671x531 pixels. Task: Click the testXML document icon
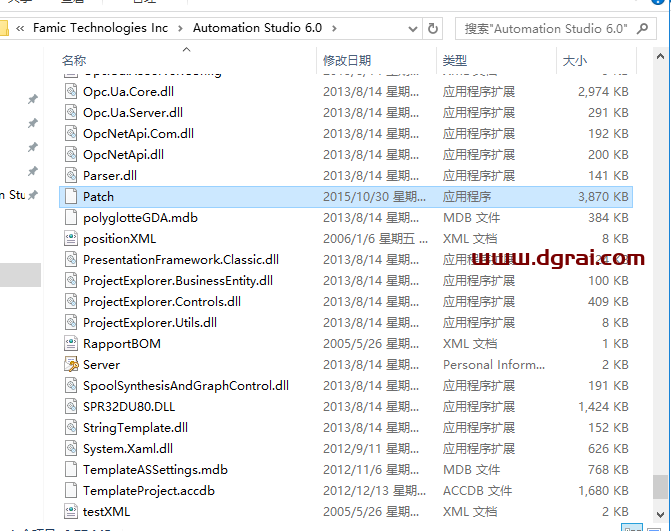71,511
